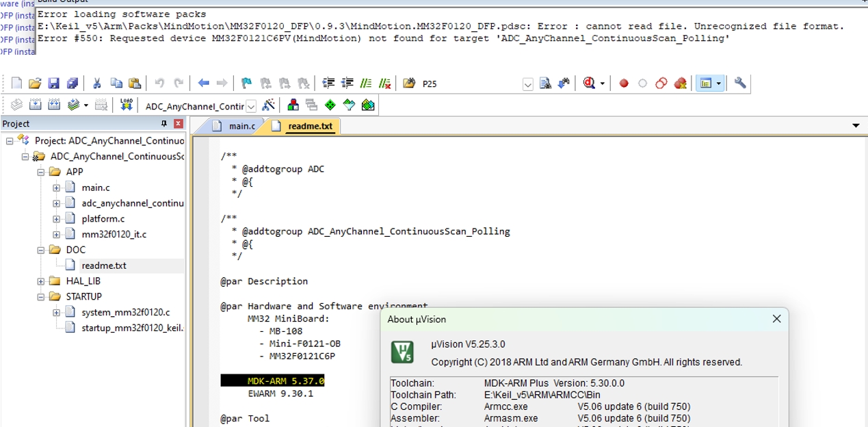Pin the Project panel with pushpin
The image size is (868, 427).
coord(164,124)
